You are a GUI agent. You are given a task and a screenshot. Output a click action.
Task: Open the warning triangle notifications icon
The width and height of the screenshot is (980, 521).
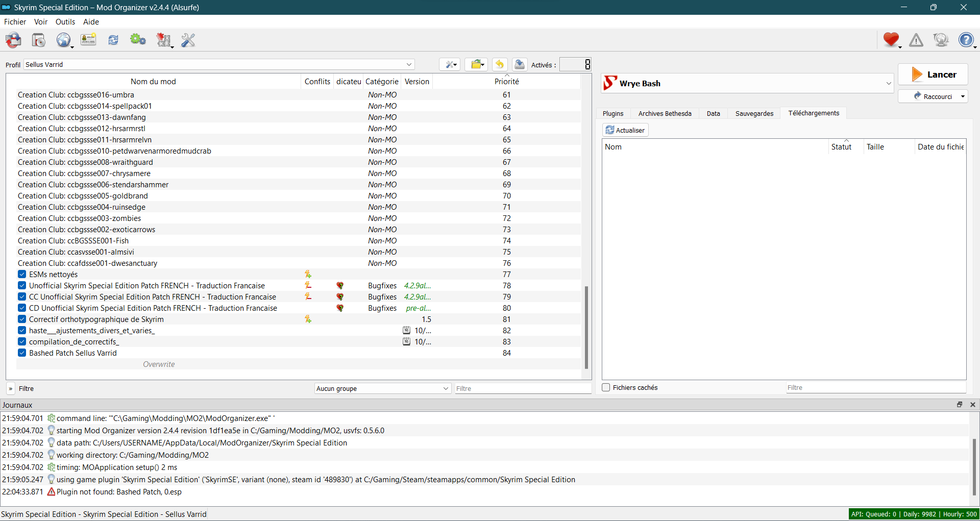916,40
